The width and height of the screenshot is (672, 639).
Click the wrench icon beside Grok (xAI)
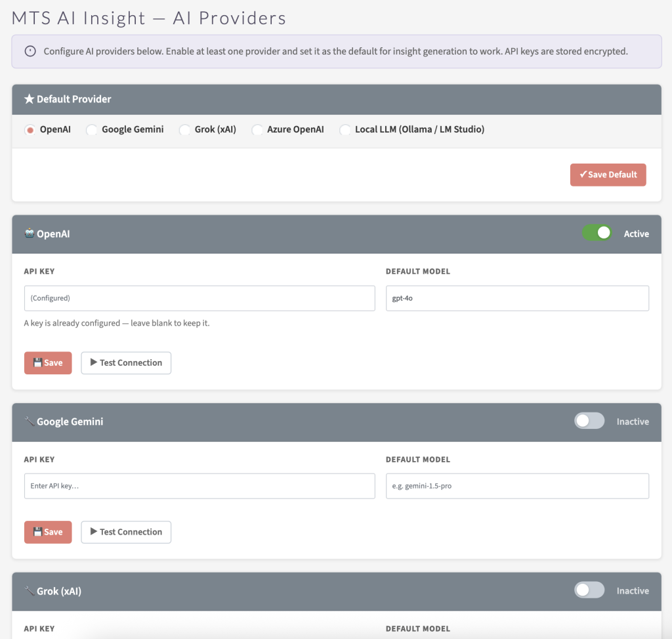click(30, 591)
